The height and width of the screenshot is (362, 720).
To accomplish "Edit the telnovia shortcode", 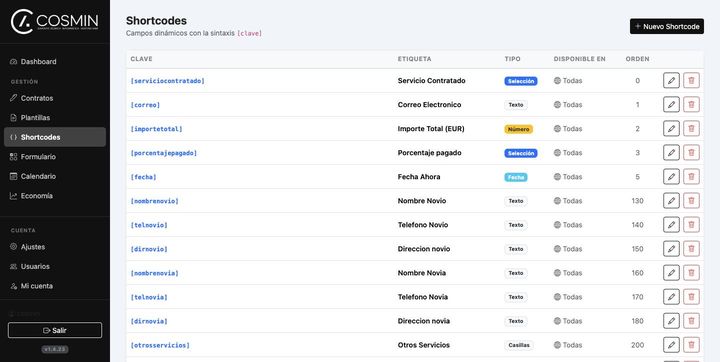I will pos(671,297).
